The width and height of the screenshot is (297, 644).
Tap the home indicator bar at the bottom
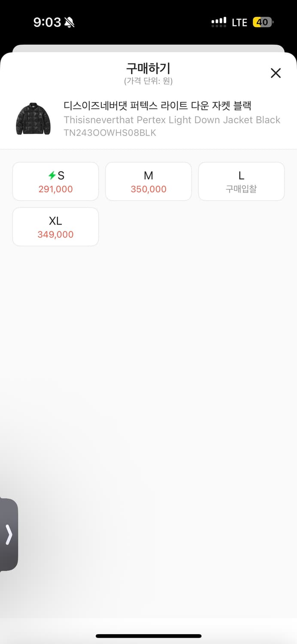pos(148,637)
